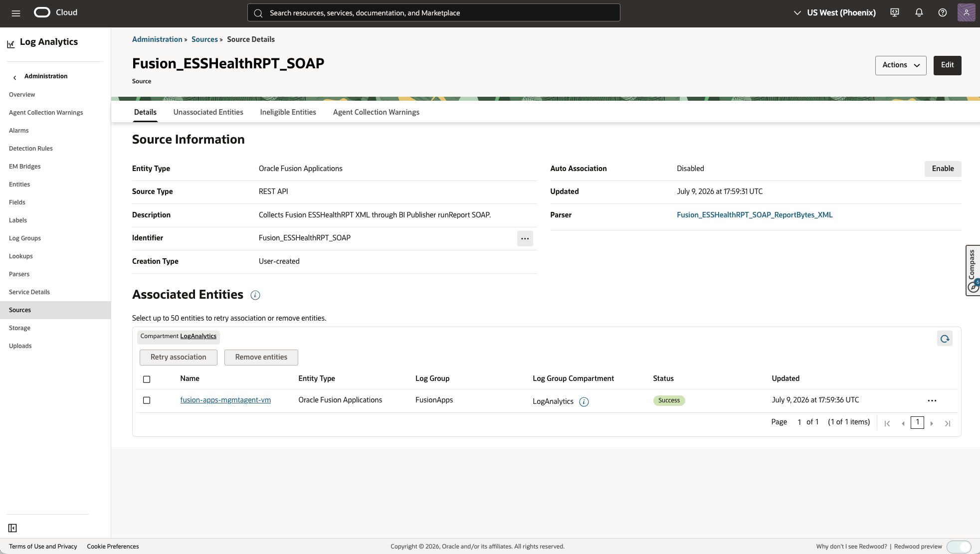Collapse the sidebar with bottom-left icon
980x554 pixels.
(12, 528)
